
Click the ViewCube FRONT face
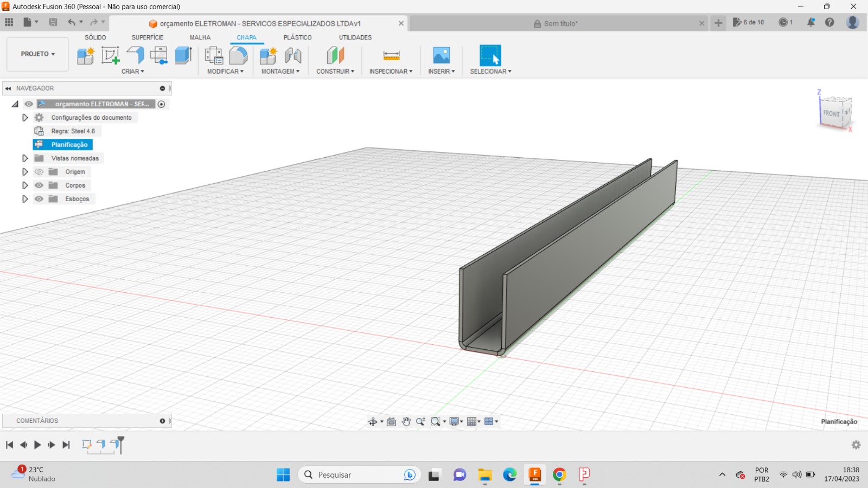pos(831,113)
